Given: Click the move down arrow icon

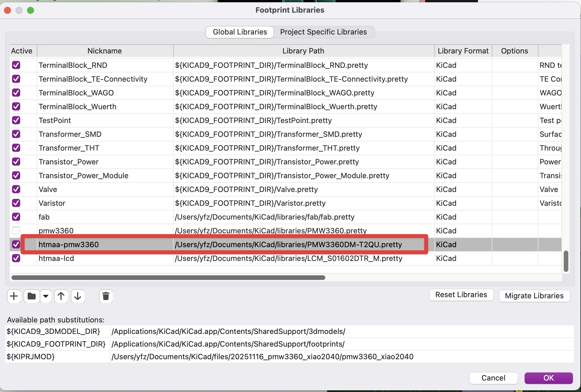Looking at the screenshot, I should (x=78, y=296).
